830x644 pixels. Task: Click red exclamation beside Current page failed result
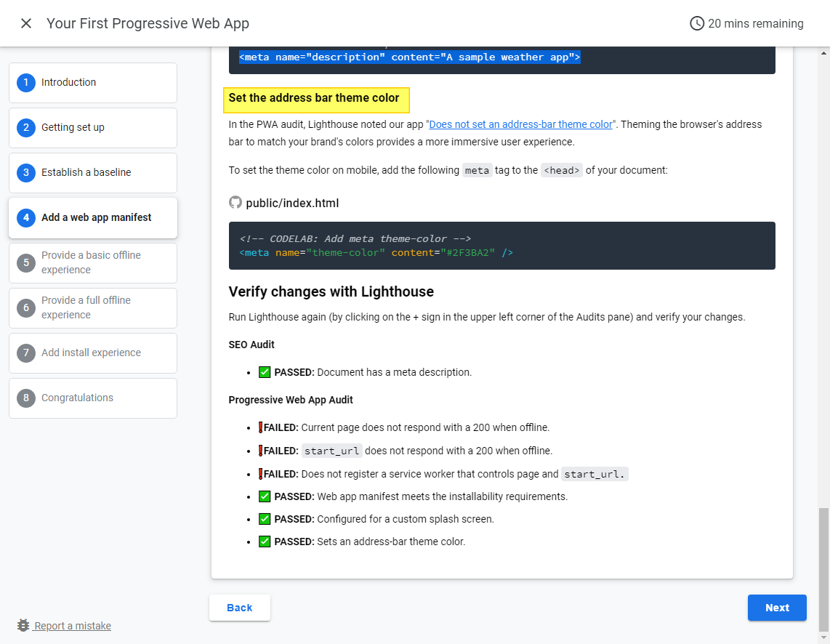pos(260,427)
